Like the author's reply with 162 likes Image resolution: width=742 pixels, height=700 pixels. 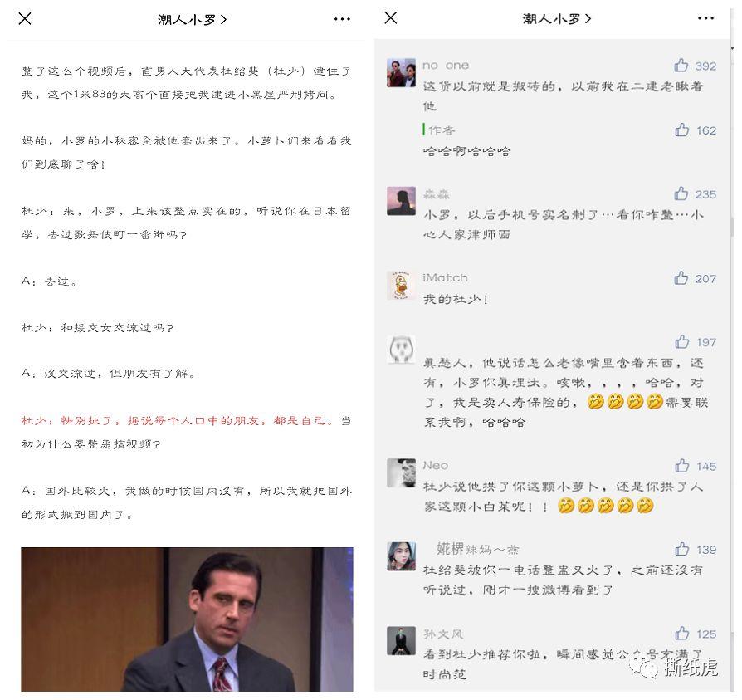tap(682, 130)
